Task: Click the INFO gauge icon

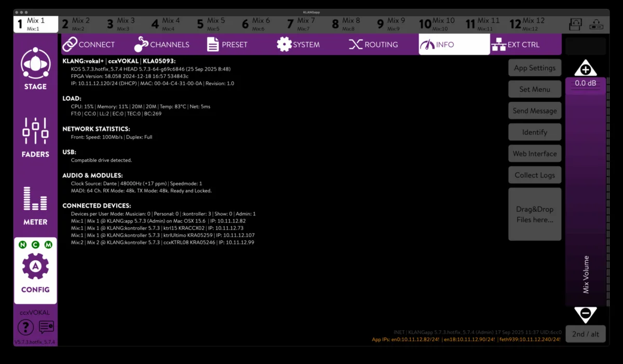Action: click(x=427, y=45)
